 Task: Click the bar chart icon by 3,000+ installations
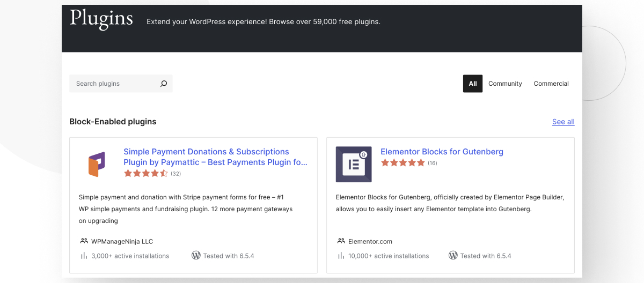(x=84, y=256)
